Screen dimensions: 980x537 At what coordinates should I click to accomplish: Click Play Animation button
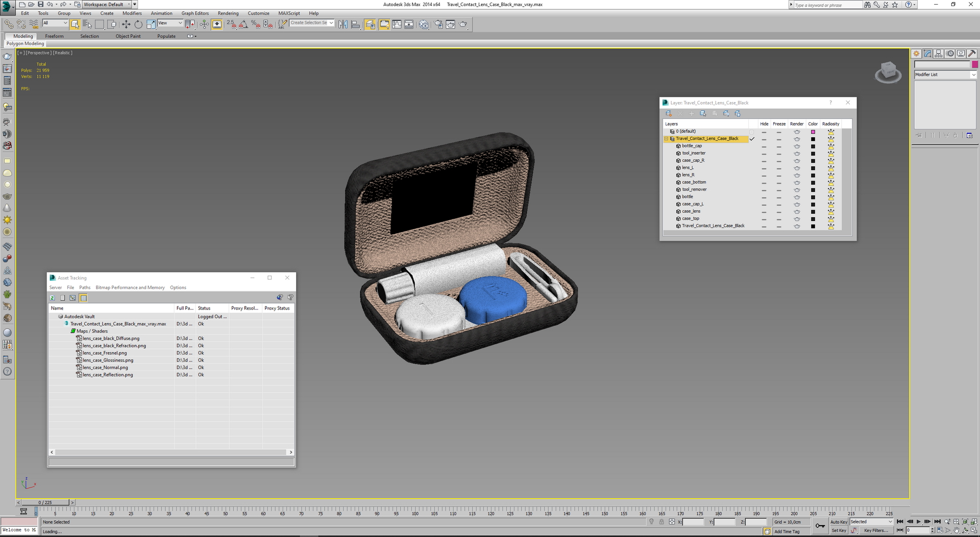coord(918,522)
